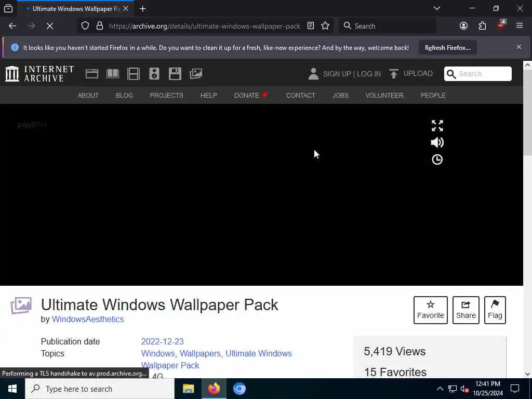Viewport: 532px width, 399px height.
Task: Dismiss the Firefox notification bar
Action: tap(519, 47)
